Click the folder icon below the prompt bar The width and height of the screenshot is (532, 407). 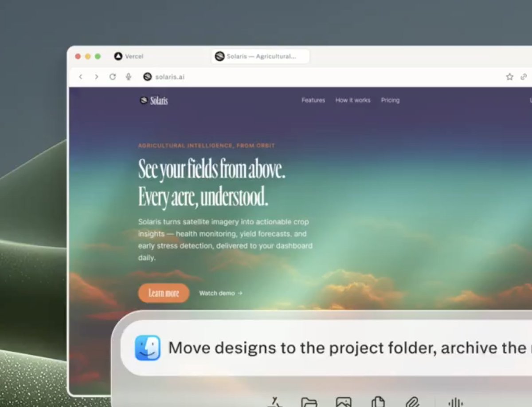(x=309, y=402)
